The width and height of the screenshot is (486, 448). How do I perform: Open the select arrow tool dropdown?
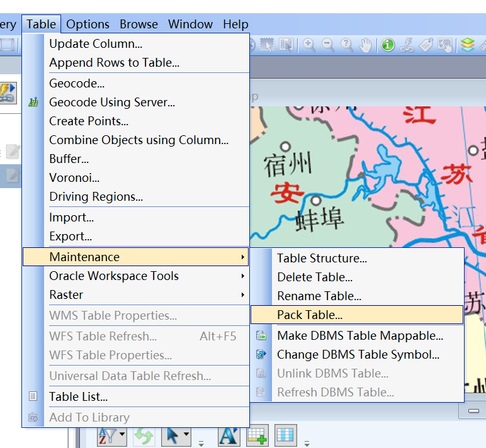(186, 434)
